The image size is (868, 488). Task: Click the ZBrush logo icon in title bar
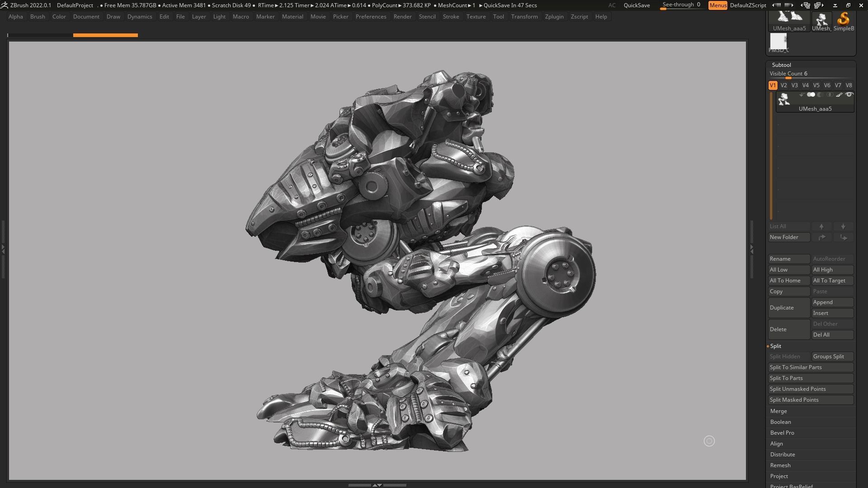point(4,5)
